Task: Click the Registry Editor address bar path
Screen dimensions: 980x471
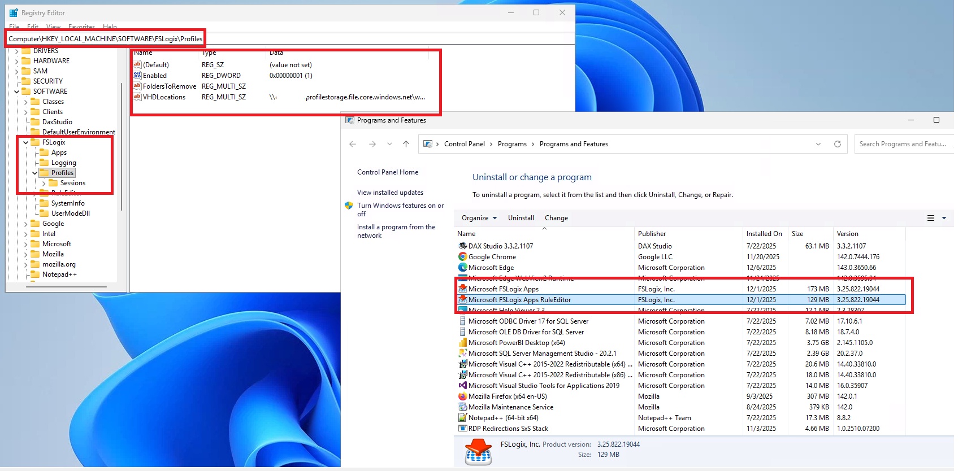Action: pos(106,39)
